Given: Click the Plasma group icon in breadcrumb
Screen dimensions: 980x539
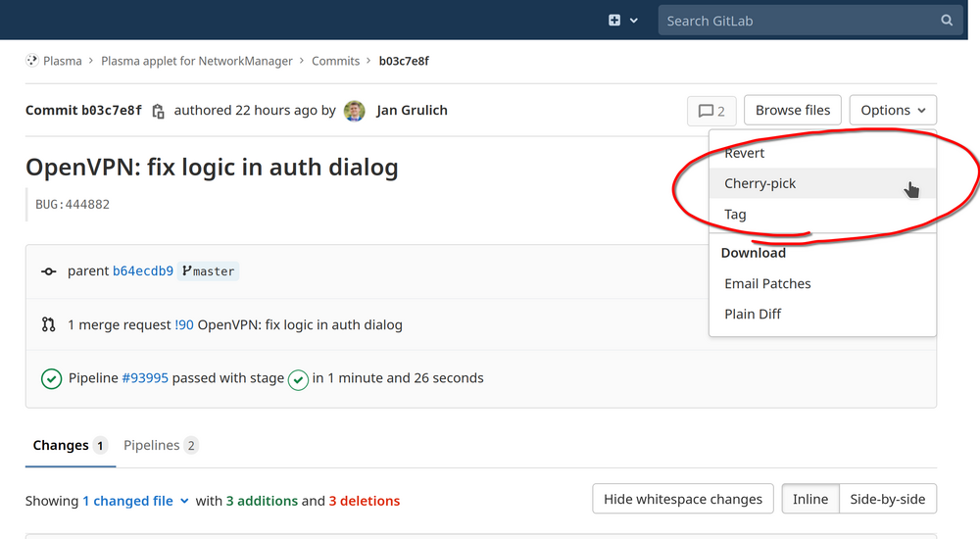Looking at the screenshot, I should (x=32, y=61).
